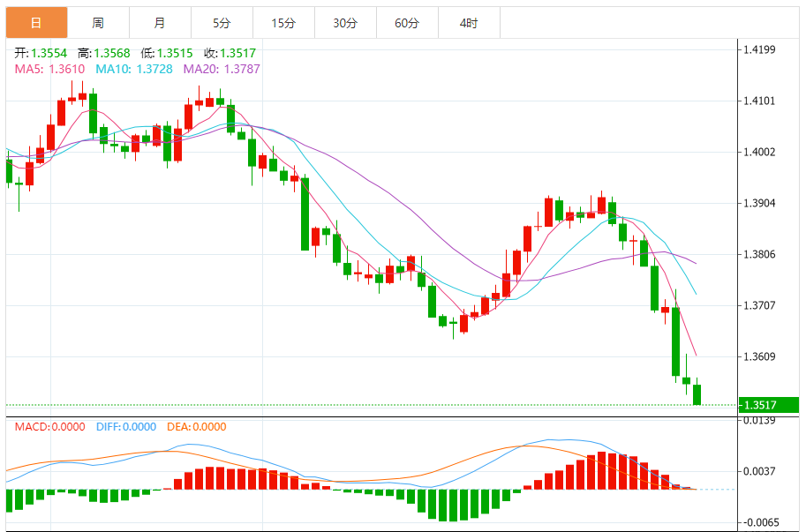Image resolution: width=806 pixels, height=532 pixels.
Task: Click the MACD: 0.0000 label
Action: click(x=49, y=427)
